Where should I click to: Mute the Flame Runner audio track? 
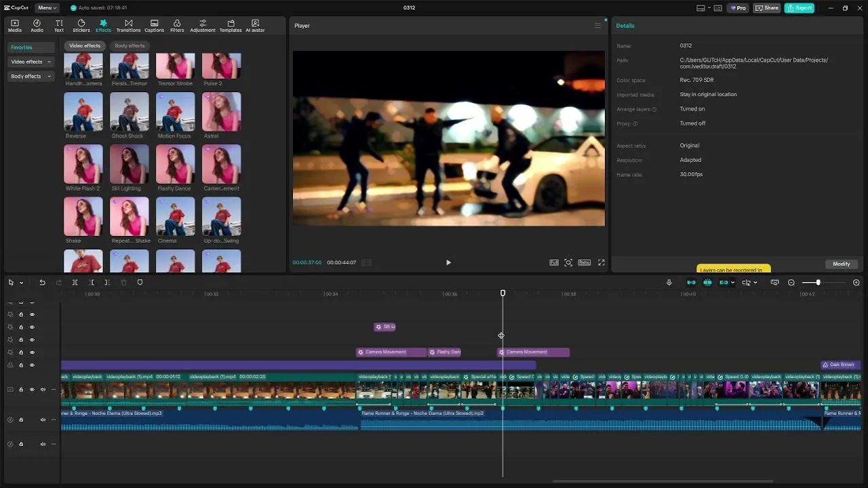click(x=43, y=420)
